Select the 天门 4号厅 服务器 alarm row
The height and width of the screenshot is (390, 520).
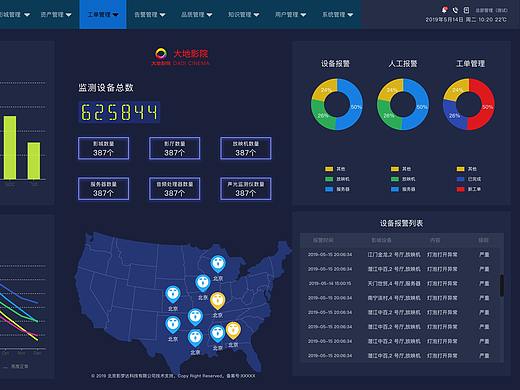400,283
